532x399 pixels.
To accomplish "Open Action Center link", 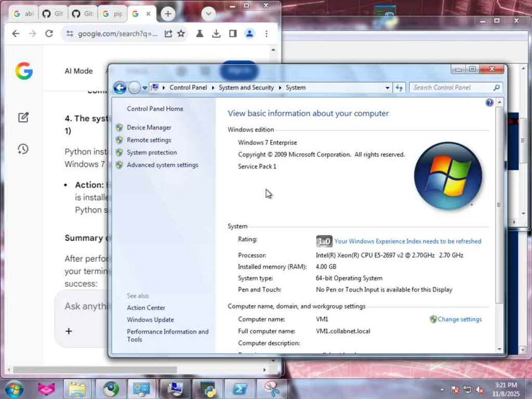I will (146, 308).
